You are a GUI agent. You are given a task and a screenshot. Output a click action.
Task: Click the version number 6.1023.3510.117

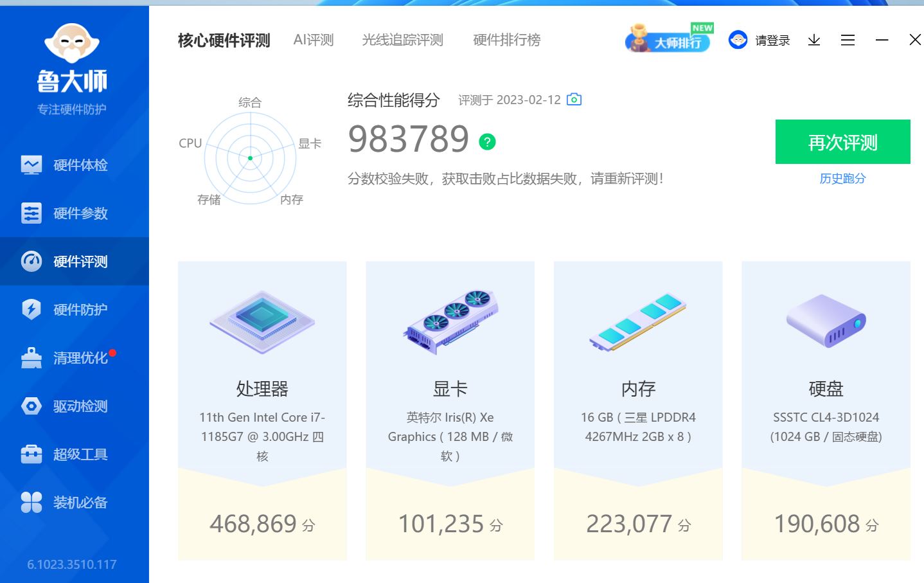(x=72, y=564)
